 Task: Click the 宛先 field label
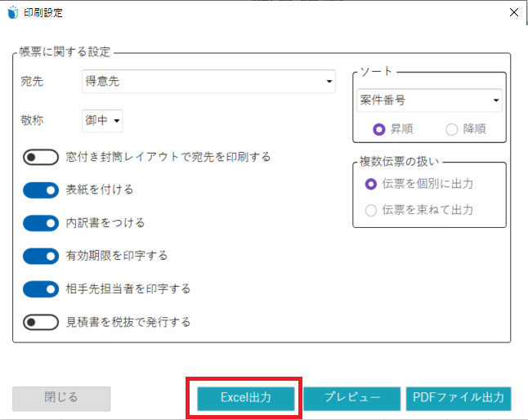[32, 81]
